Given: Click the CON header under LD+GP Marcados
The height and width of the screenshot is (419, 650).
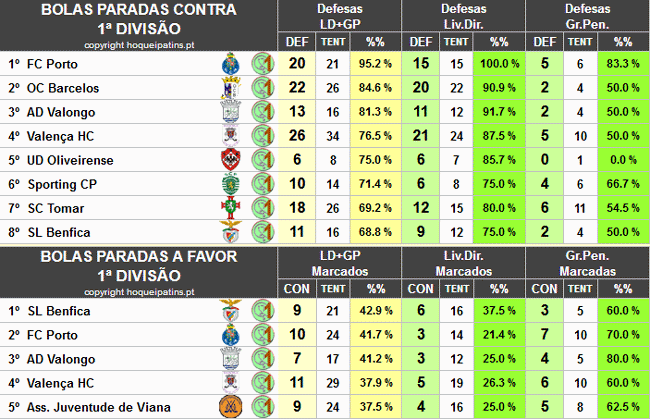Looking at the screenshot, I should (296, 289).
